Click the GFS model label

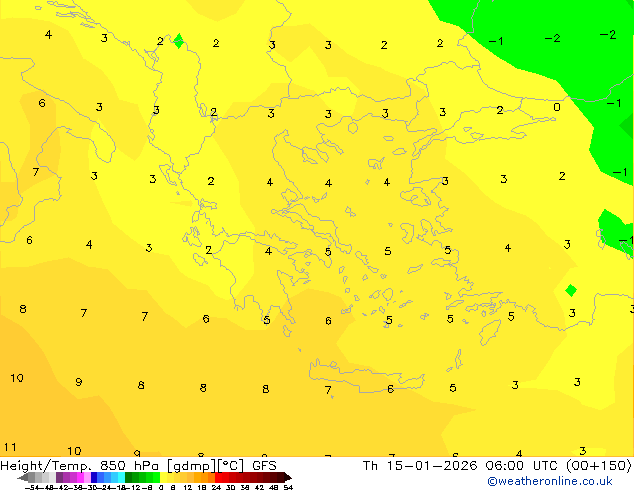pos(264,466)
